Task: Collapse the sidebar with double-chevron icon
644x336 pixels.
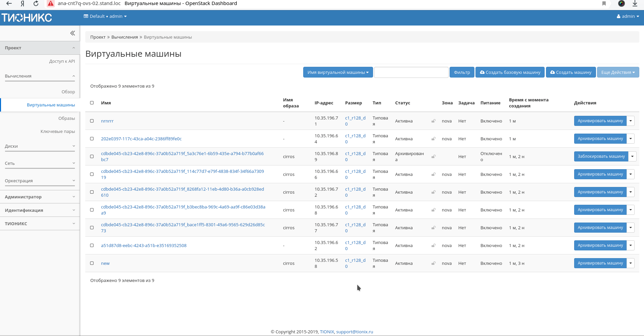Action: tap(73, 33)
